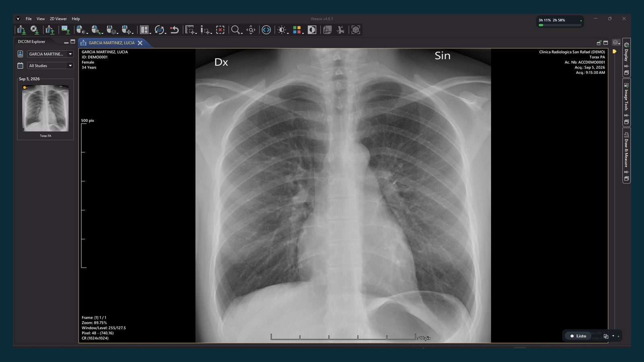Click the export image view icon
Screen dimensions: 644x362
(x=65, y=30)
